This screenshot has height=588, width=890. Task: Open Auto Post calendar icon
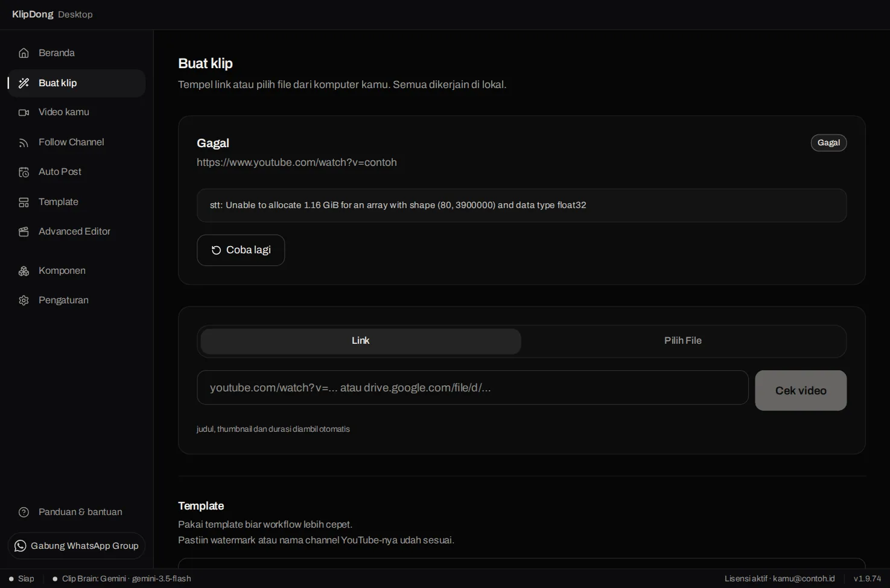(24, 172)
